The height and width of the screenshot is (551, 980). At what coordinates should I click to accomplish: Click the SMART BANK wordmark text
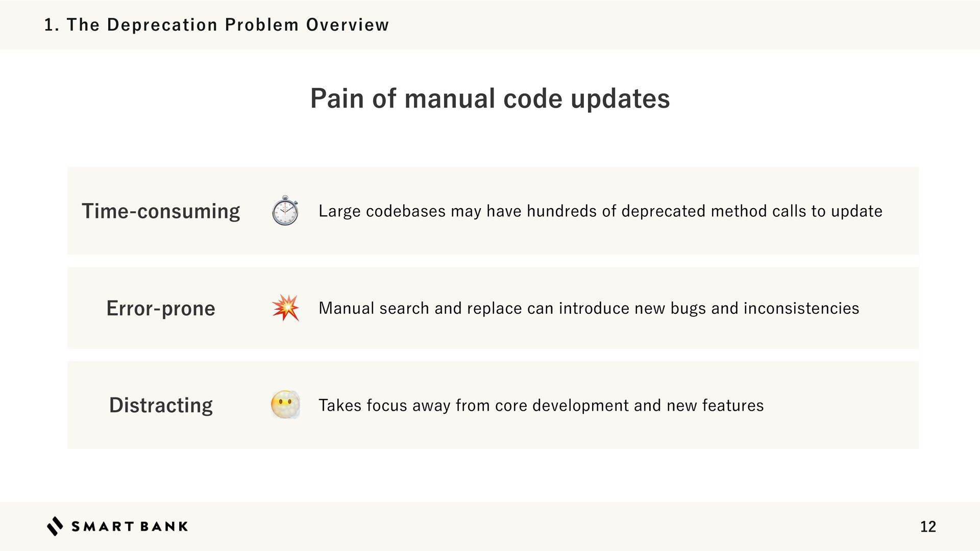130,527
